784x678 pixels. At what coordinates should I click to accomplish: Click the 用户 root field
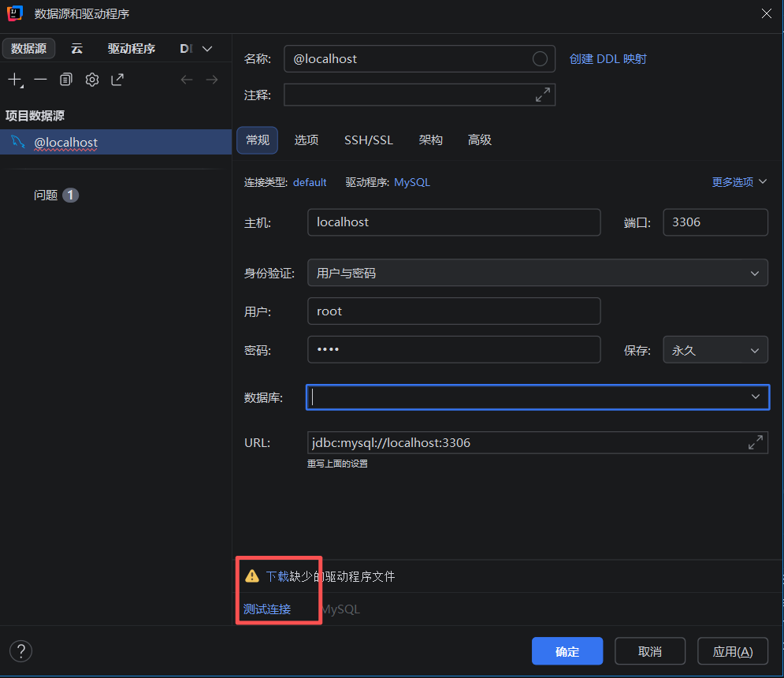[x=454, y=311]
